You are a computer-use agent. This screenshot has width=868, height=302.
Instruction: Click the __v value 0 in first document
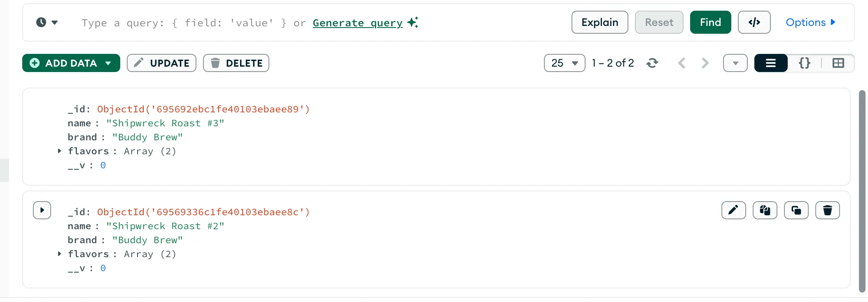coord(103,165)
